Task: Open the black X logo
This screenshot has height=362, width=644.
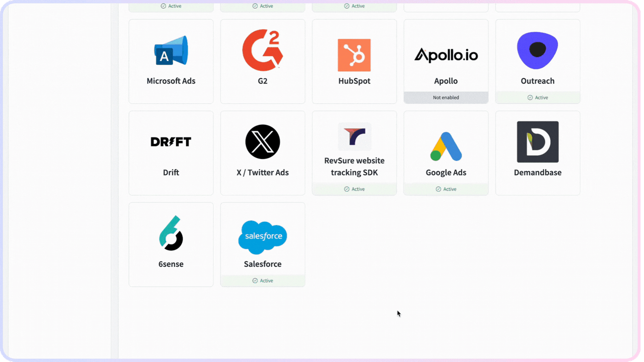Action: pyautogui.click(x=263, y=142)
